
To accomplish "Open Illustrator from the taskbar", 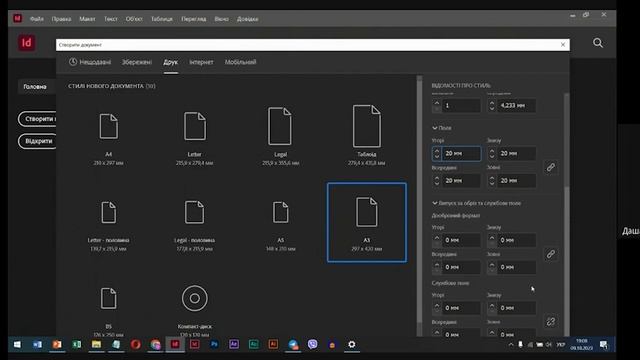I will coord(273,344).
